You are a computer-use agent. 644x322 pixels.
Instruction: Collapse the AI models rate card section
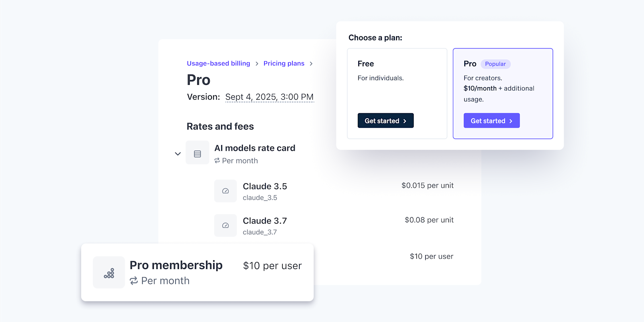[178, 153]
